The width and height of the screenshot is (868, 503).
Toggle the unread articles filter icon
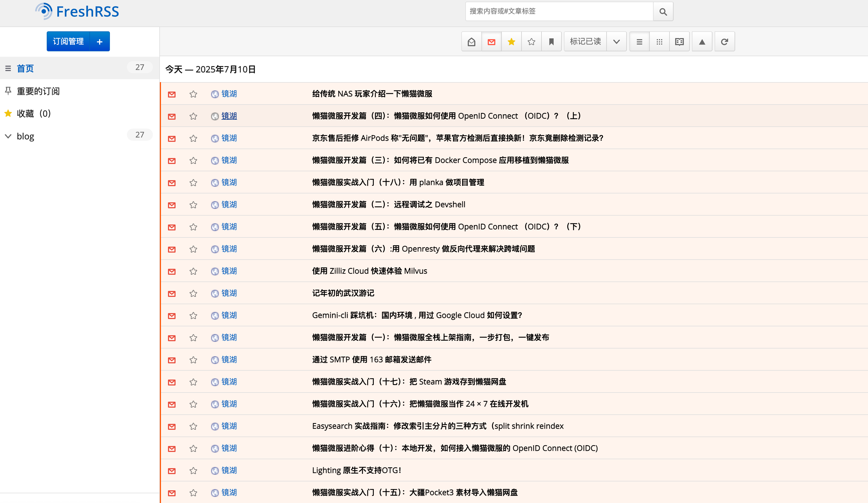(x=492, y=42)
